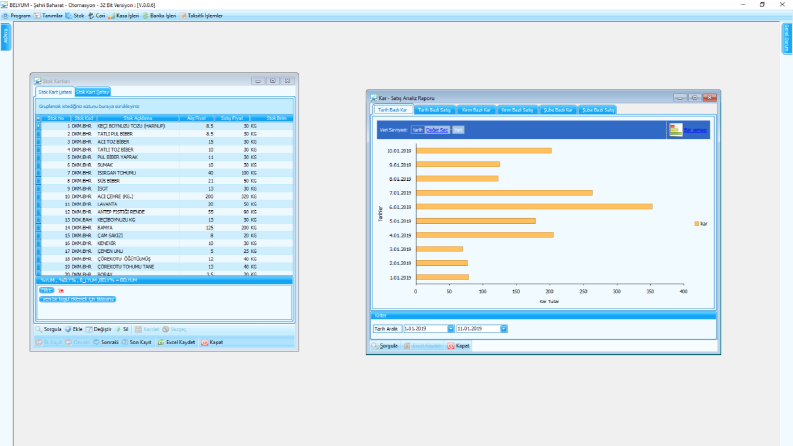Click the disabled Kaydet save button

[x=147, y=329]
